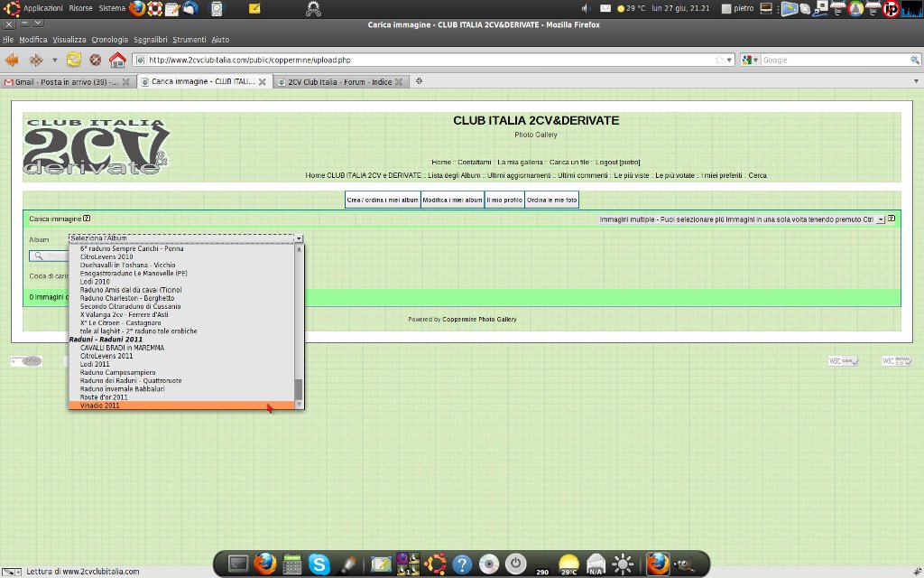The height and width of the screenshot is (578, 924).
Task: Choose a search engine via the Google icon dropdown
Action: tap(750, 61)
